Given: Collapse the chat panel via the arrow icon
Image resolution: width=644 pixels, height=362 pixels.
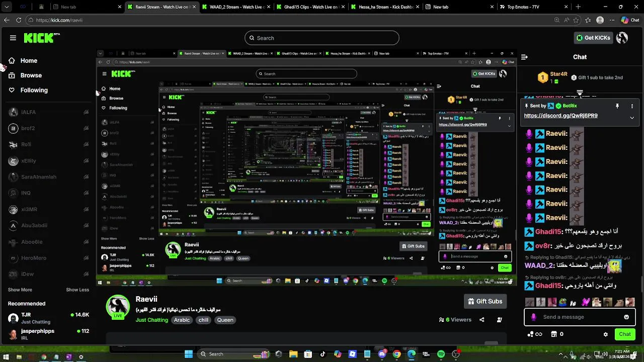Looking at the screenshot, I should (x=524, y=57).
